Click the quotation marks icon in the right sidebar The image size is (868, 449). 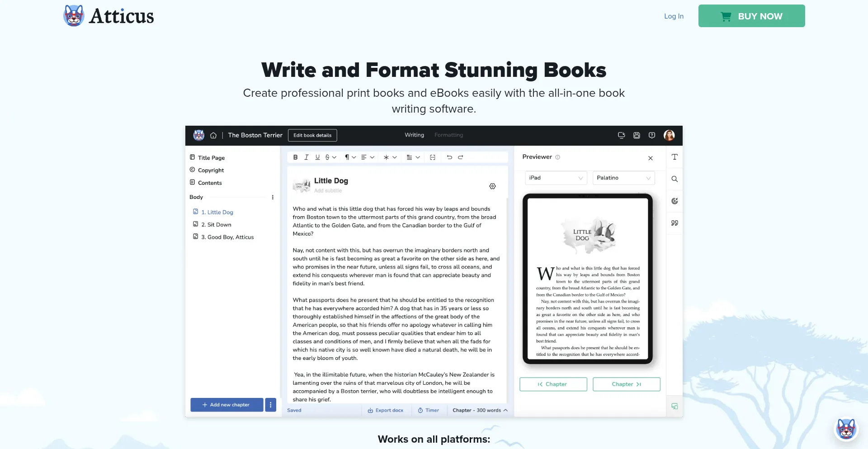pos(675,223)
